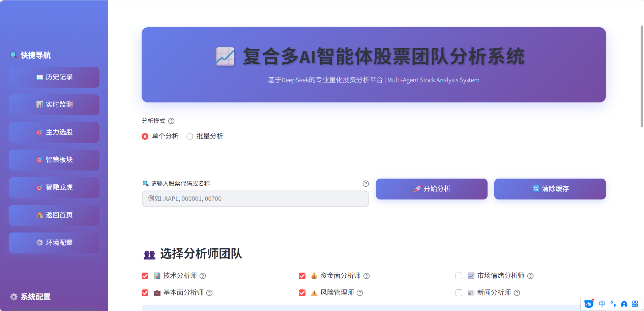Click help icon next to 资金面分析师

click(x=367, y=276)
